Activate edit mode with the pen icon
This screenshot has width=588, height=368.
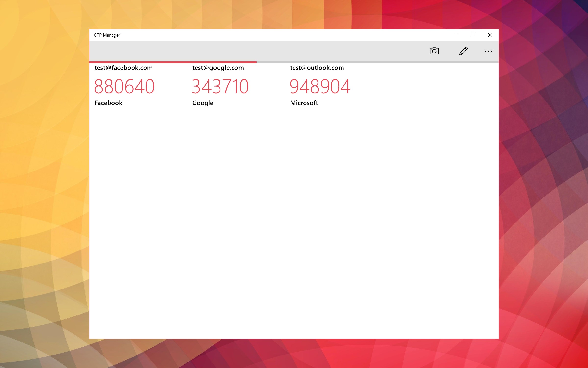[463, 51]
